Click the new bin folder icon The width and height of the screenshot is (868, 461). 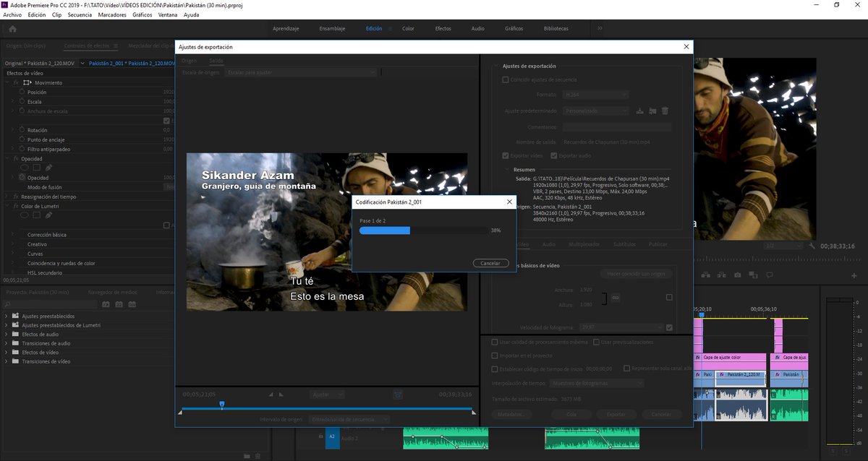[247, 455]
